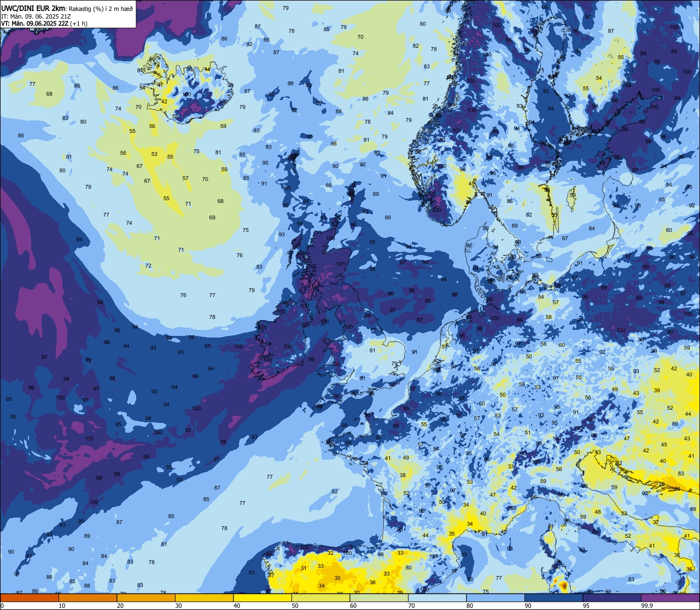Click the legend tick label "60"
Screen dimensions: 700x610
pyautogui.click(x=353, y=606)
